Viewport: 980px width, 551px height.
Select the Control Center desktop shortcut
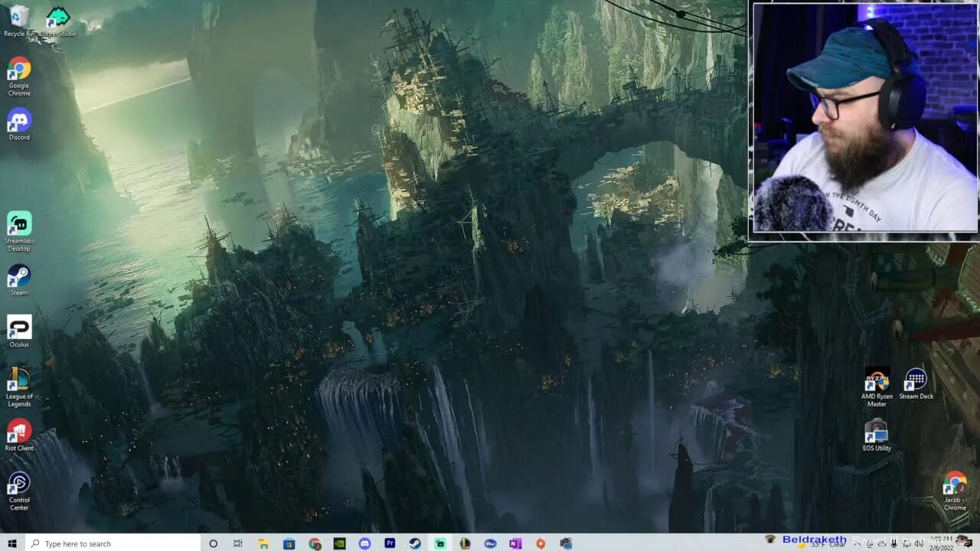point(19,491)
